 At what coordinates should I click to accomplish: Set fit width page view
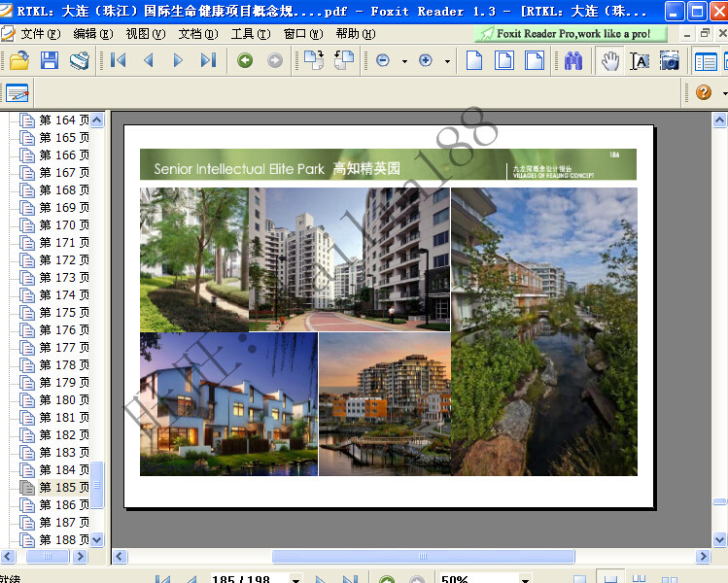click(535, 60)
